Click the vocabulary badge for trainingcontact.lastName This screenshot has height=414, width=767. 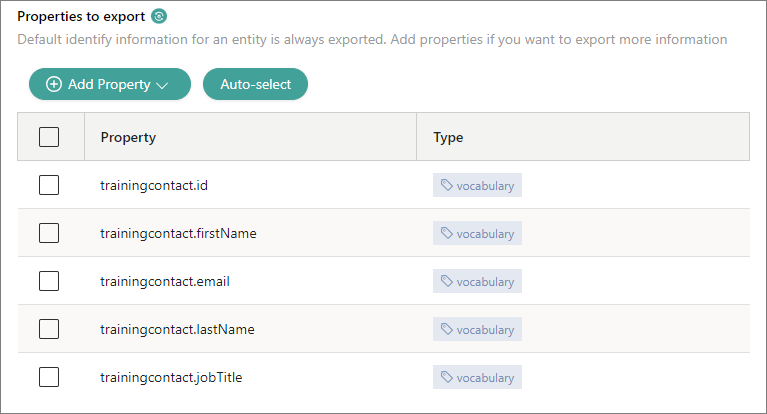pos(477,330)
